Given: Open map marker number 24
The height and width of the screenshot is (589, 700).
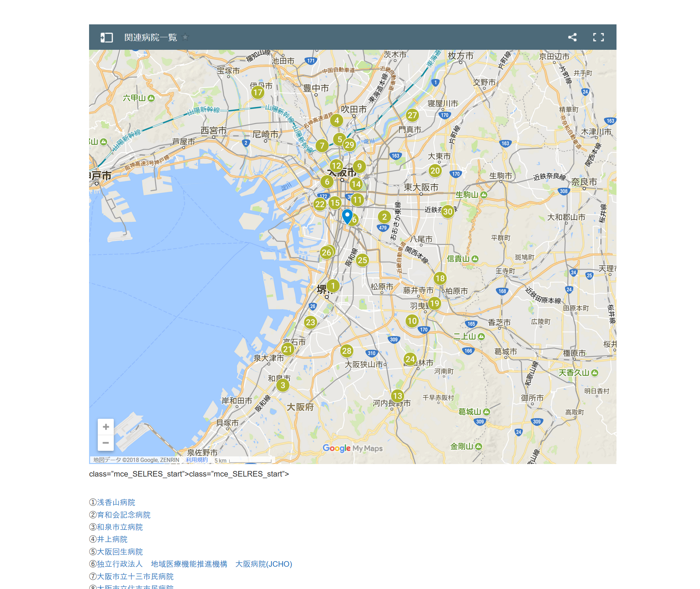Looking at the screenshot, I should pyautogui.click(x=410, y=359).
